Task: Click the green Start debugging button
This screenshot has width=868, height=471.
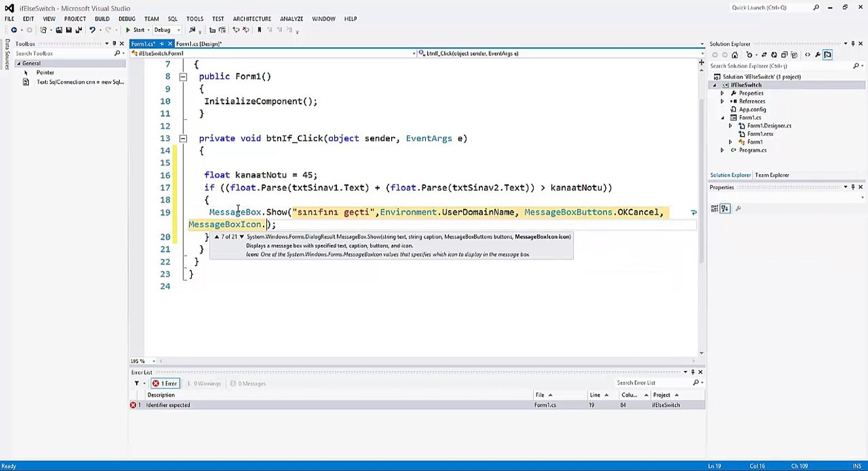Action: [135, 30]
